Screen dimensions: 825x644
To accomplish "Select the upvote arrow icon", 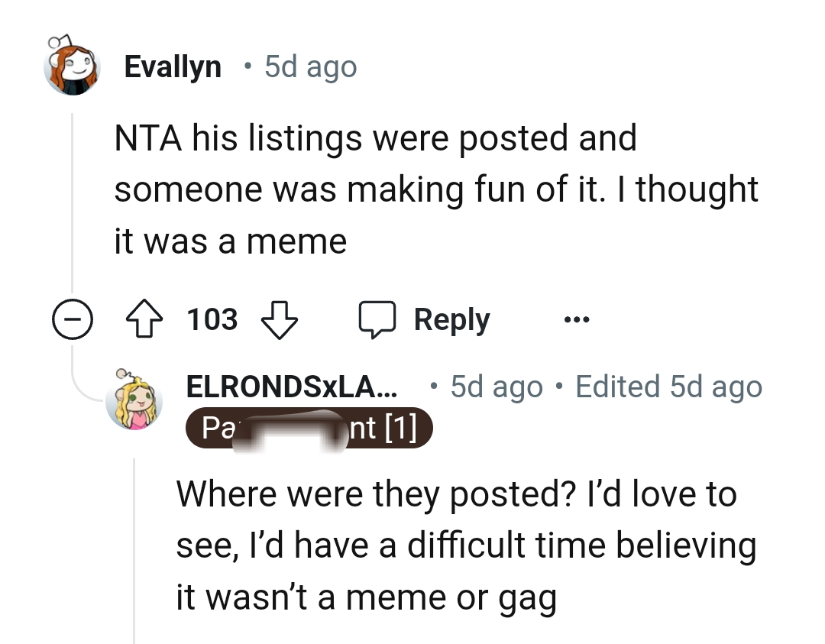I will tap(144, 319).
